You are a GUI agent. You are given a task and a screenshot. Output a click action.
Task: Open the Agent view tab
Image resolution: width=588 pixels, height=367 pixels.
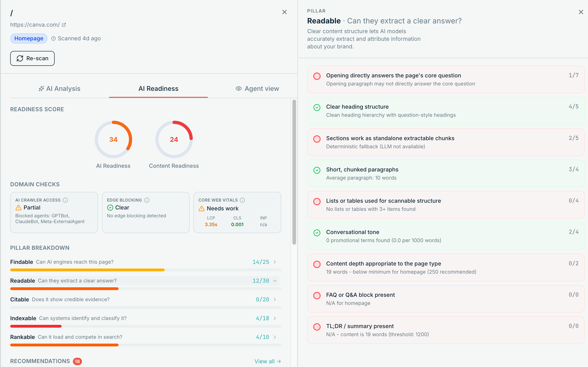[x=257, y=89]
